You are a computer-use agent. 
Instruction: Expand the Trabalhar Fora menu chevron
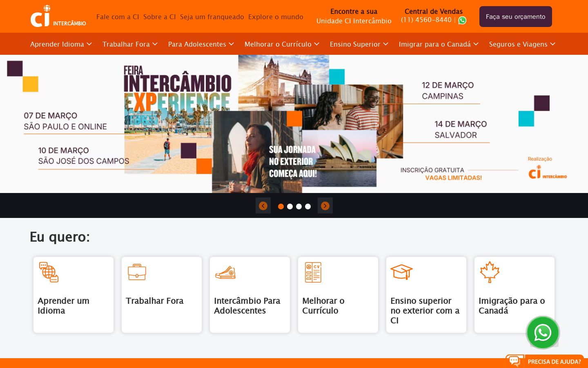[x=155, y=44]
